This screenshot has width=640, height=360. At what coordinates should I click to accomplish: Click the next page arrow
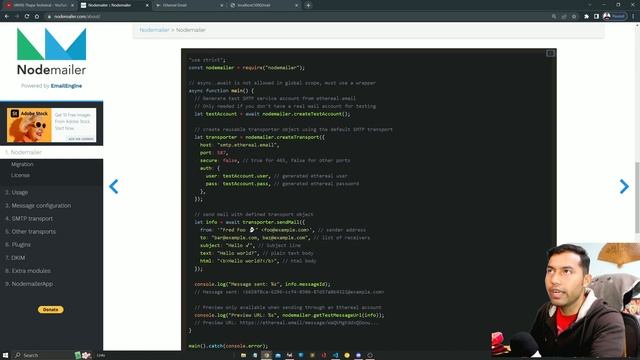[x=624, y=187]
